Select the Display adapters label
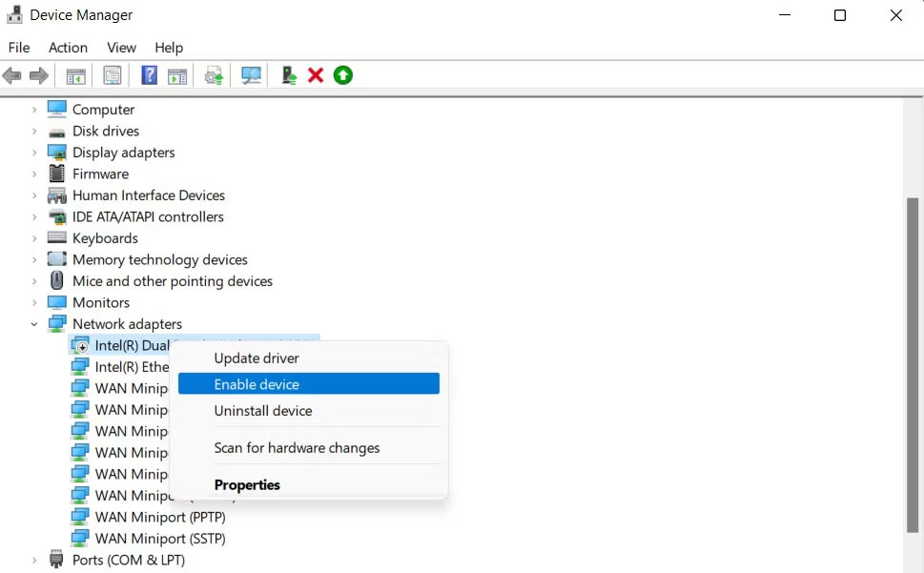924x573 pixels. [124, 153]
